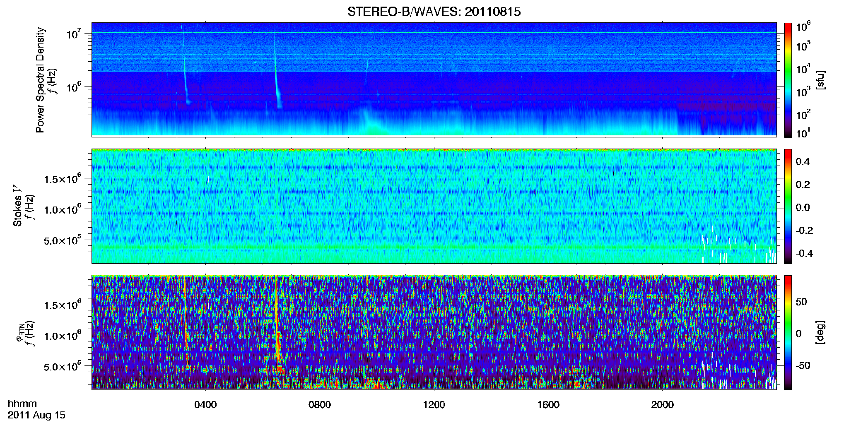Select the [sfu] unit label
Image resolution: width=868 pixels, height=447 pixels.
coord(820,80)
